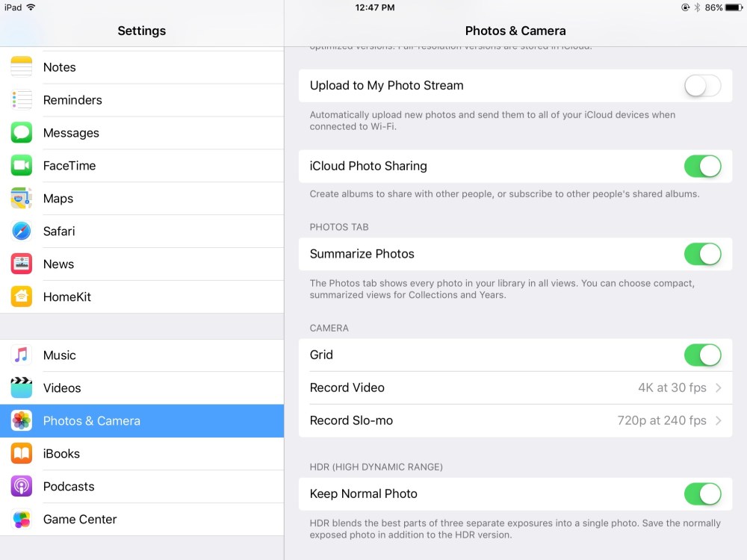Open Music settings in sidebar
The image size is (747, 560).
(x=142, y=355)
